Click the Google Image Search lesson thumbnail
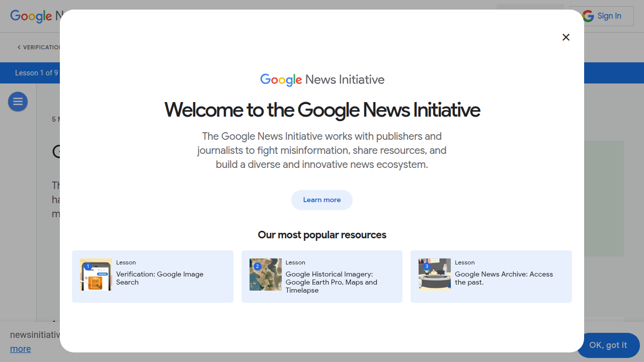This screenshot has height=362, width=644. point(96,275)
